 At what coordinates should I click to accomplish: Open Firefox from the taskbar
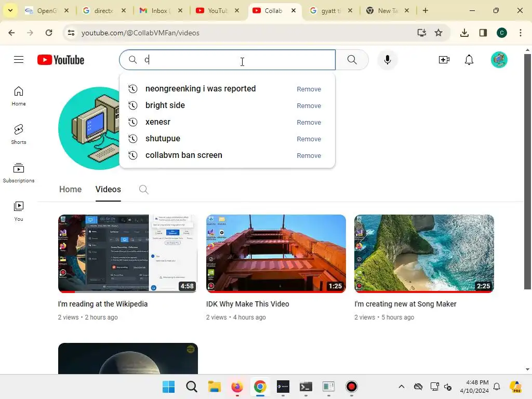click(x=237, y=387)
